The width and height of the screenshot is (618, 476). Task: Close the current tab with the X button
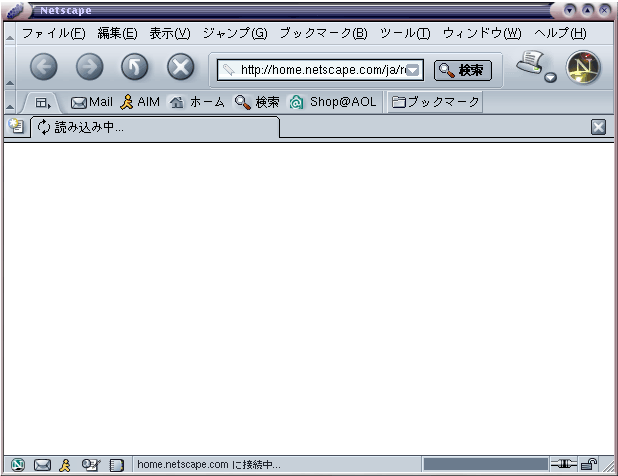(598, 127)
